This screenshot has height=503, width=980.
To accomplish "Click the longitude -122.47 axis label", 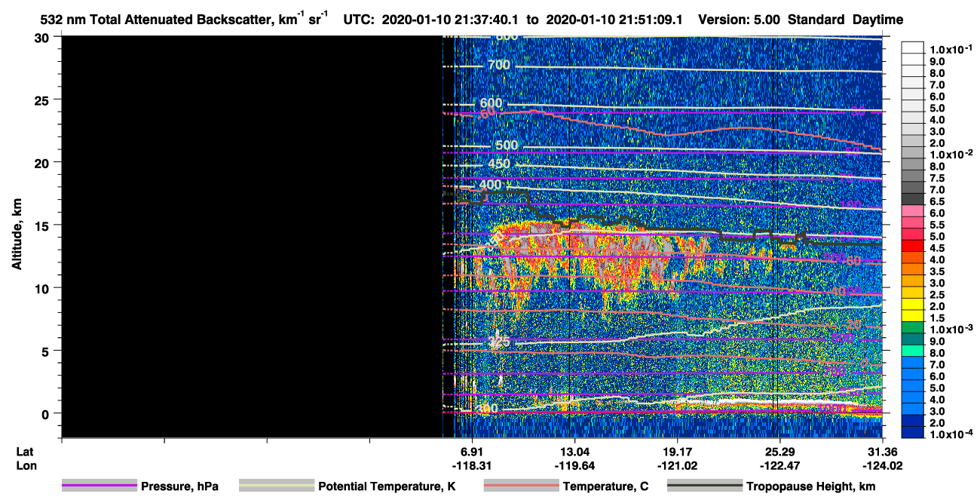I will [778, 465].
